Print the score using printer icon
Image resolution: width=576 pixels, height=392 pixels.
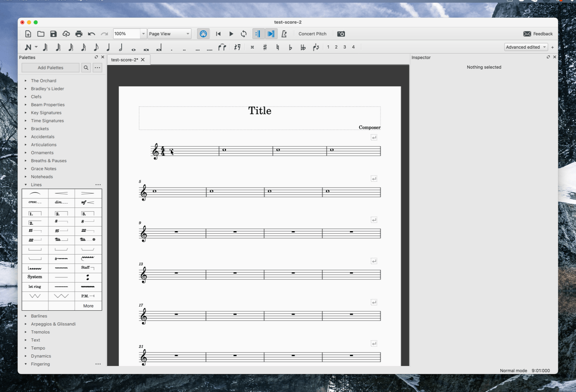[79, 34]
